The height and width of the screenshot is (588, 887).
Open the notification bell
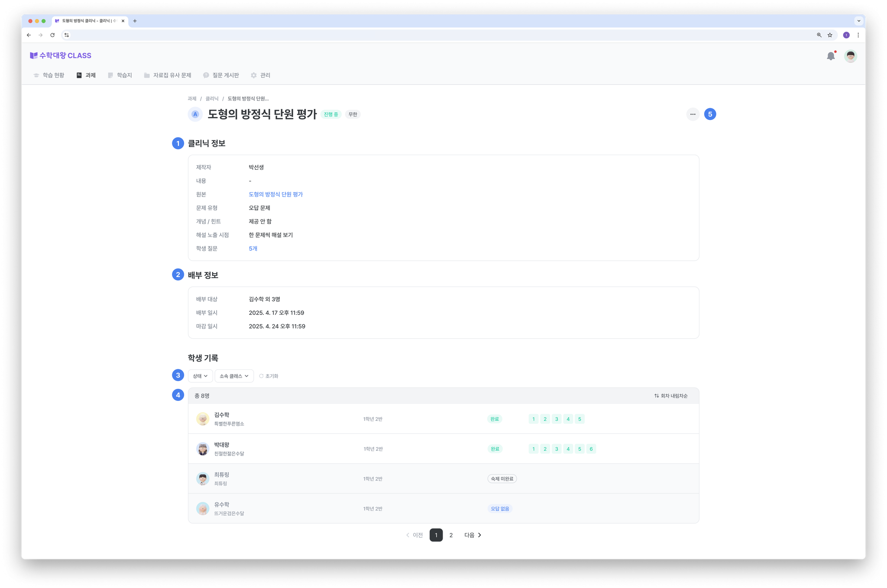[x=830, y=56]
